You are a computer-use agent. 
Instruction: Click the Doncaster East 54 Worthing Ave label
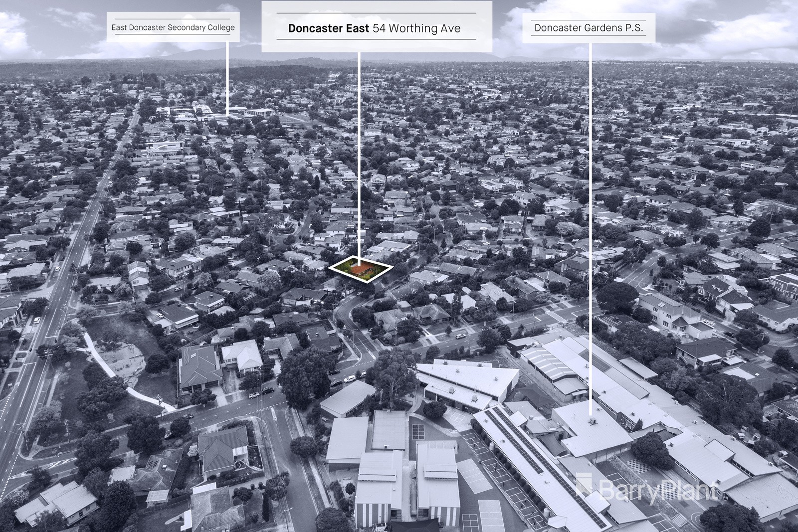coord(377,26)
